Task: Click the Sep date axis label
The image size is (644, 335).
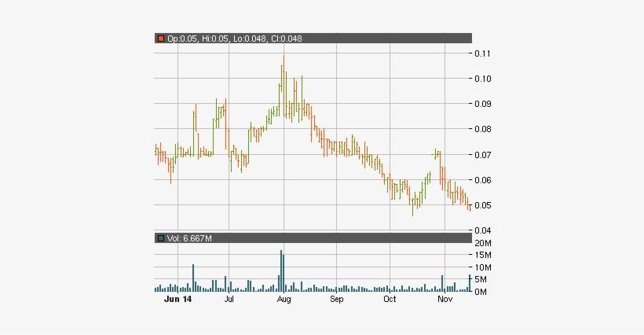Action: 336,300
